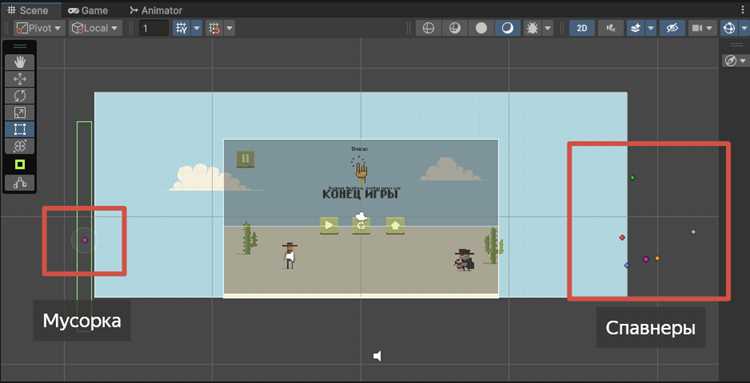Open the snap settings dropdown arrow
Image resolution: width=750 pixels, height=383 pixels.
[x=230, y=28]
